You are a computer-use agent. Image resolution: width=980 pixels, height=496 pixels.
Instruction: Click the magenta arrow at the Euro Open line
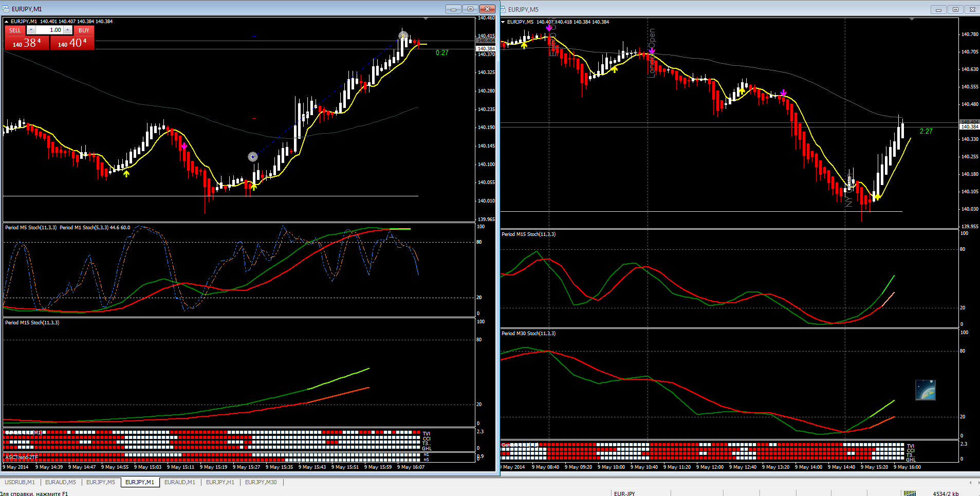[549, 28]
